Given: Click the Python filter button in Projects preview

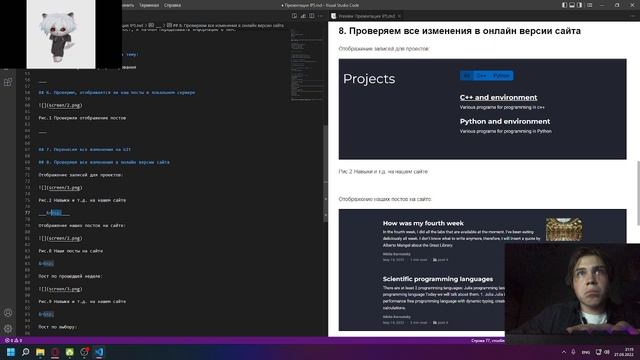Looking at the screenshot, I should [501, 76].
